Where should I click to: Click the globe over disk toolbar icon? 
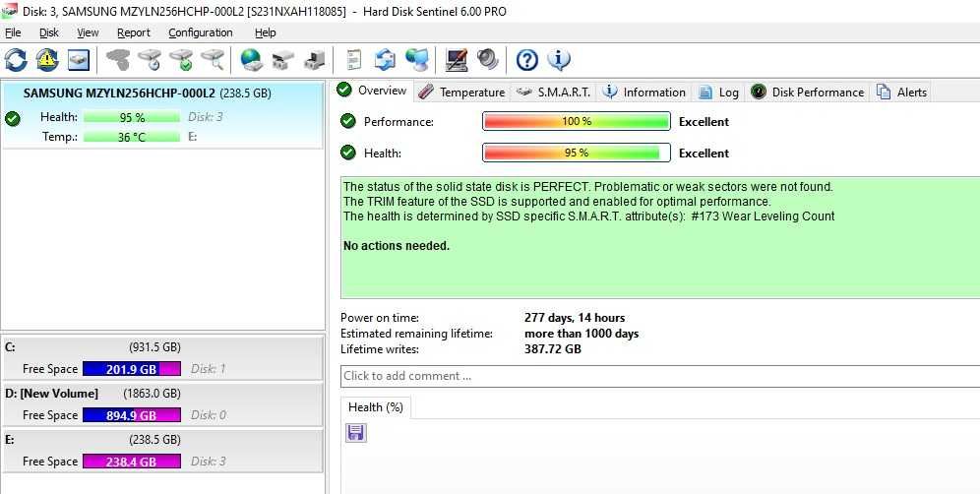click(251, 60)
